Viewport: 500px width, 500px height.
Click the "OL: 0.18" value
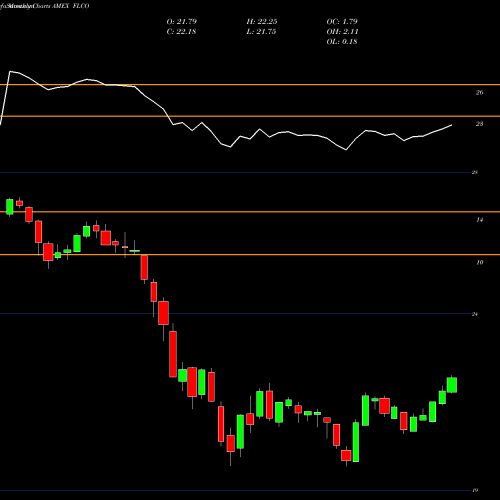(342, 42)
